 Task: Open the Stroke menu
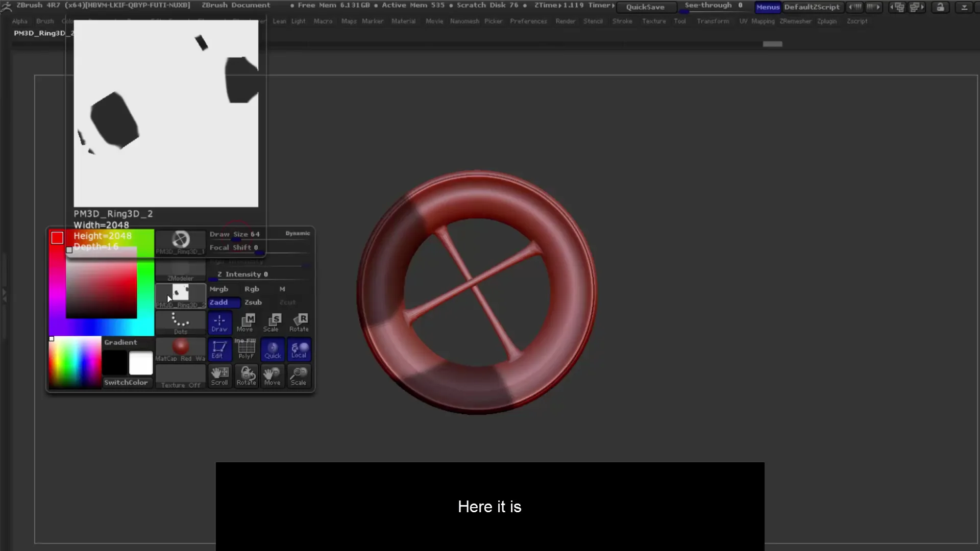(x=623, y=21)
